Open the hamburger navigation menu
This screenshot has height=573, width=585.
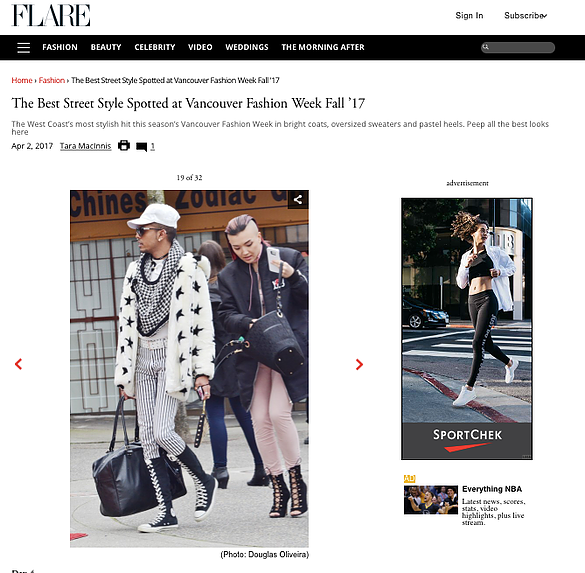24,47
